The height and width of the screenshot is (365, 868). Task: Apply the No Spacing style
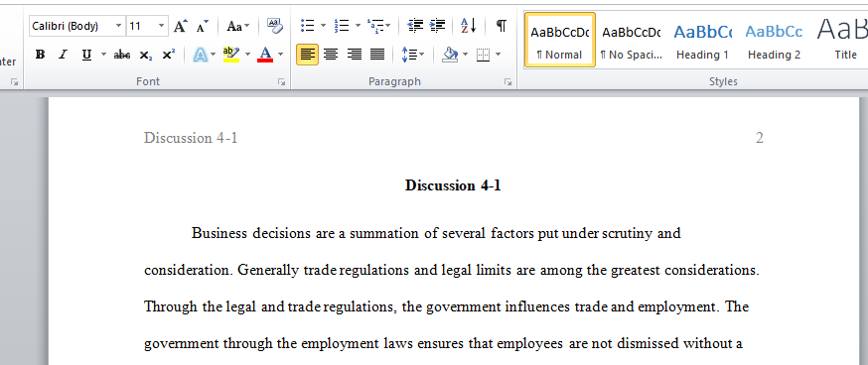pyautogui.click(x=632, y=41)
